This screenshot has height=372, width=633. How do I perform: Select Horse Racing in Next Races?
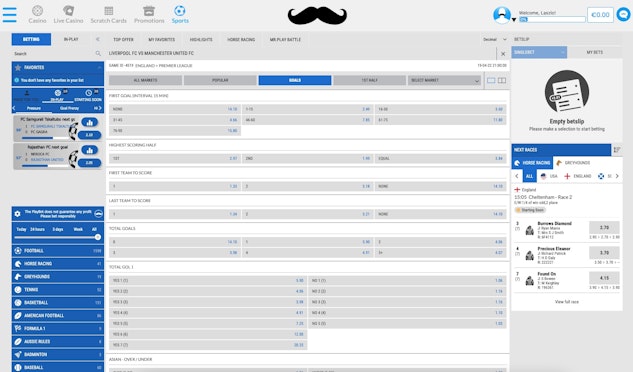(x=532, y=163)
